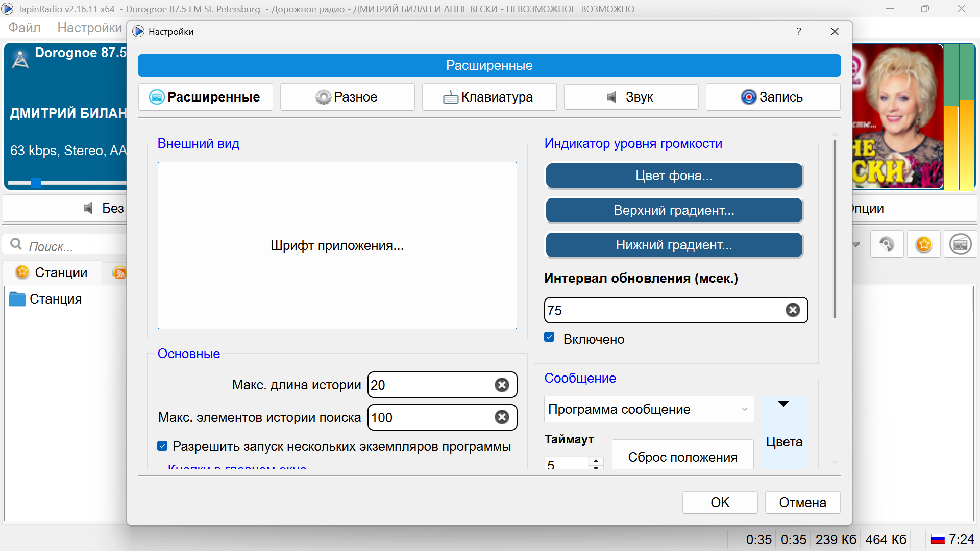This screenshot has height=551, width=980.
Task: Open the Клавиатура settings tab
Action: (x=489, y=97)
